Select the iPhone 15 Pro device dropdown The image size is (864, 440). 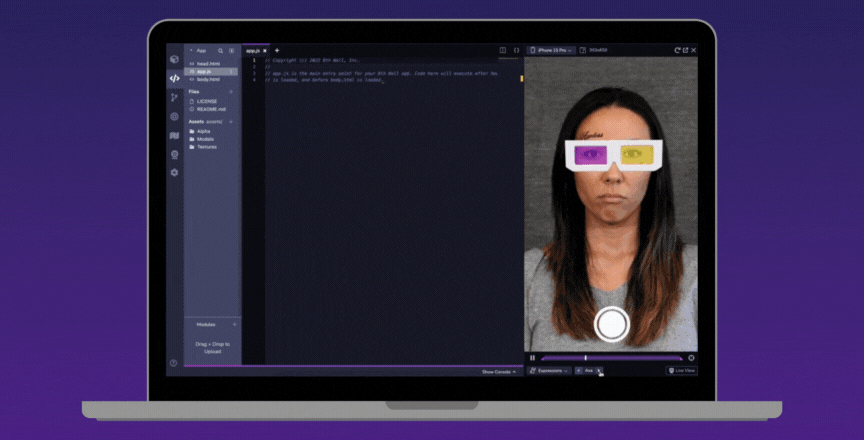(x=551, y=50)
